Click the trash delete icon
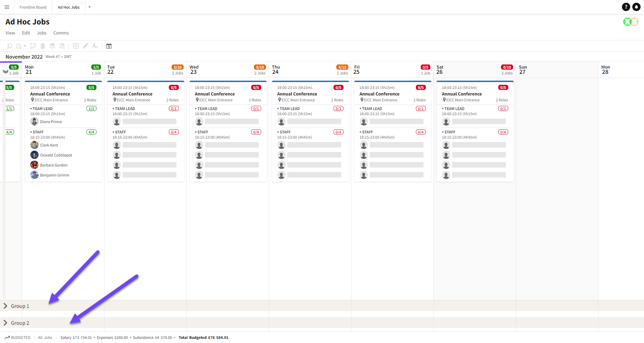 pyautogui.click(x=43, y=46)
